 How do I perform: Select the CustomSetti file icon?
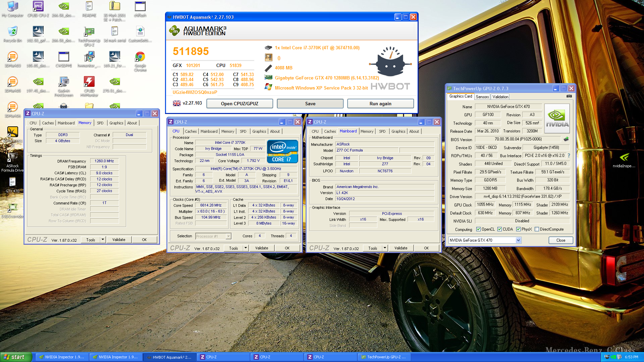point(140,34)
